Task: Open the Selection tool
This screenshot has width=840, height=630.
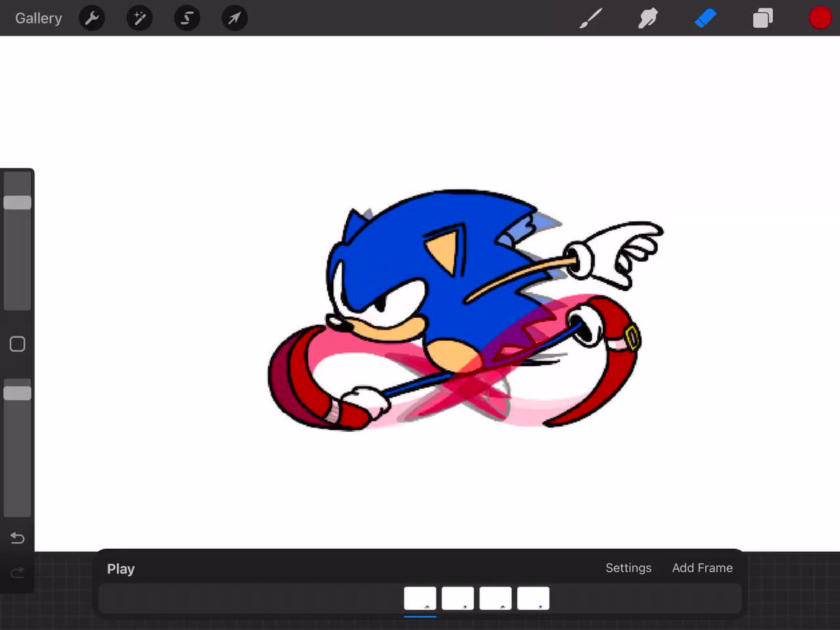Action: click(187, 18)
